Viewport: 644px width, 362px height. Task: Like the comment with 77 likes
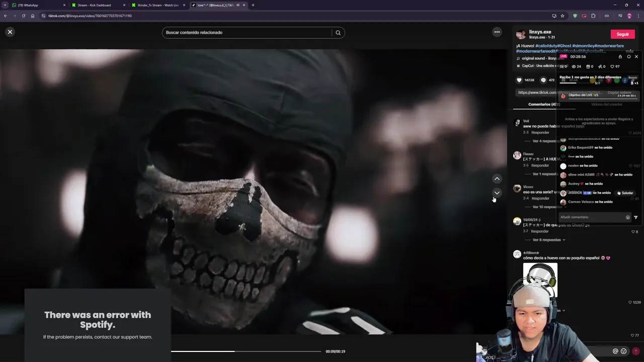point(632,335)
